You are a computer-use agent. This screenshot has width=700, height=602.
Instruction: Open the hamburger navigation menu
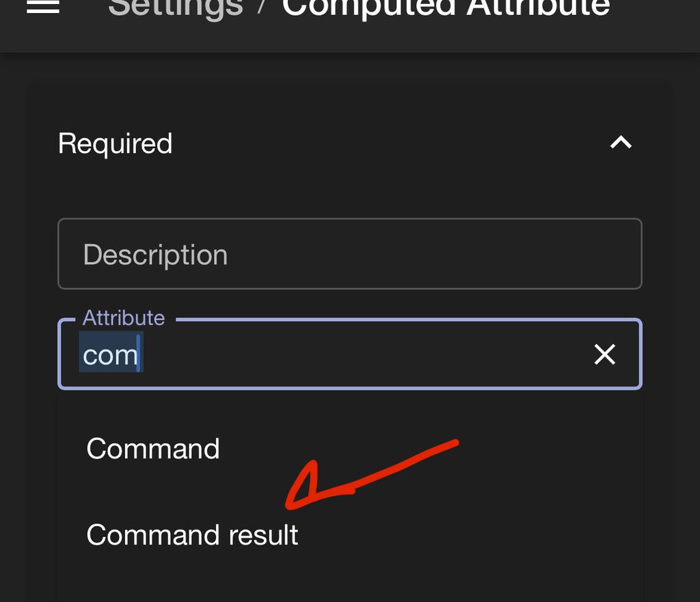pyautogui.click(x=42, y=7)
